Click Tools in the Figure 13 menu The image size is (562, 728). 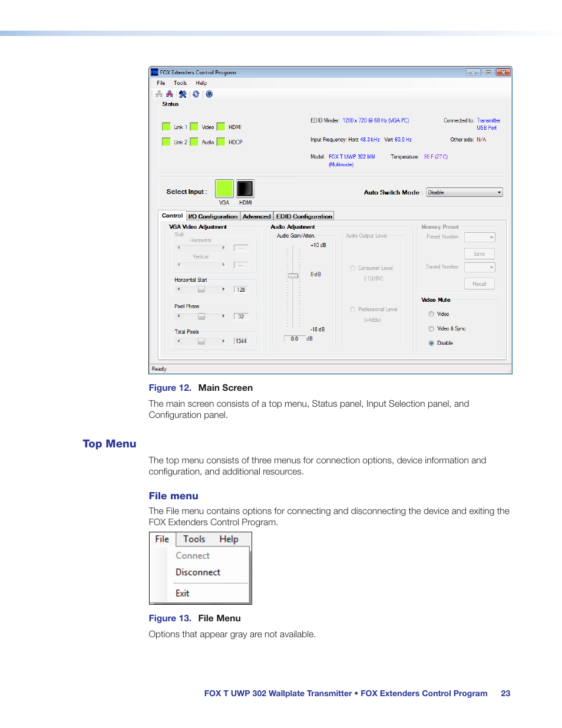[x=194, y=539]
